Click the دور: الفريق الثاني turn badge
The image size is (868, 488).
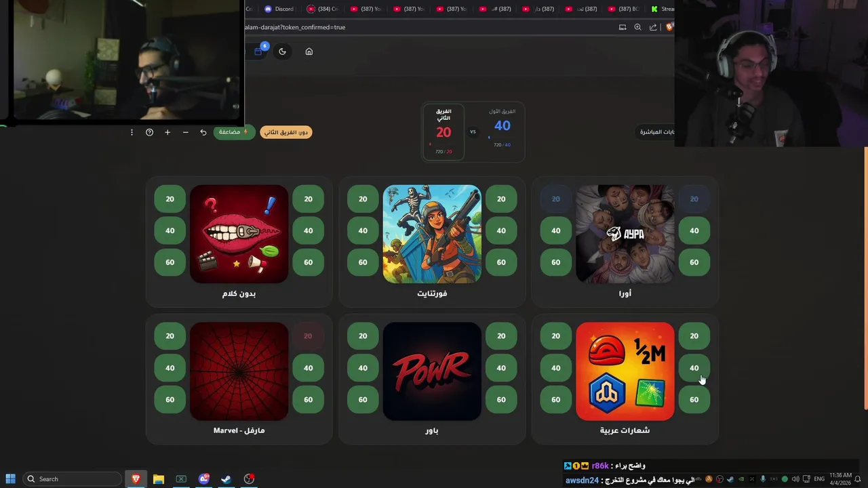point(286,132)
